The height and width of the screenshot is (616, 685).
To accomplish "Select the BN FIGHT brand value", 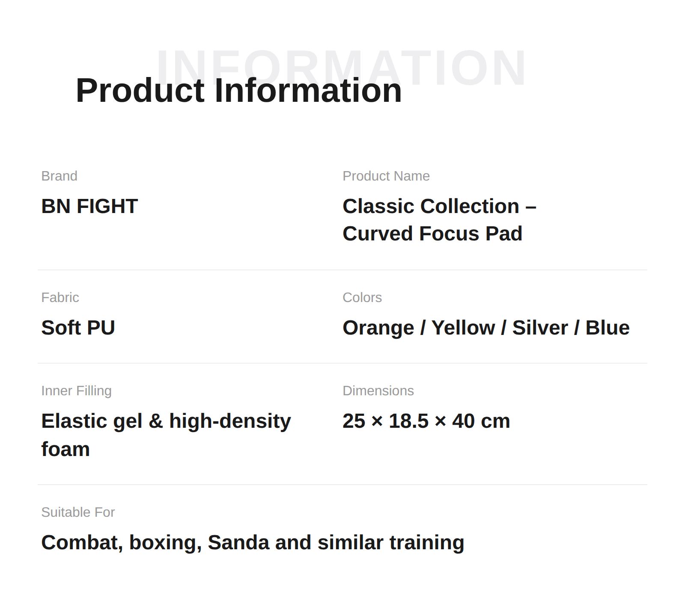I will point(89,206).
